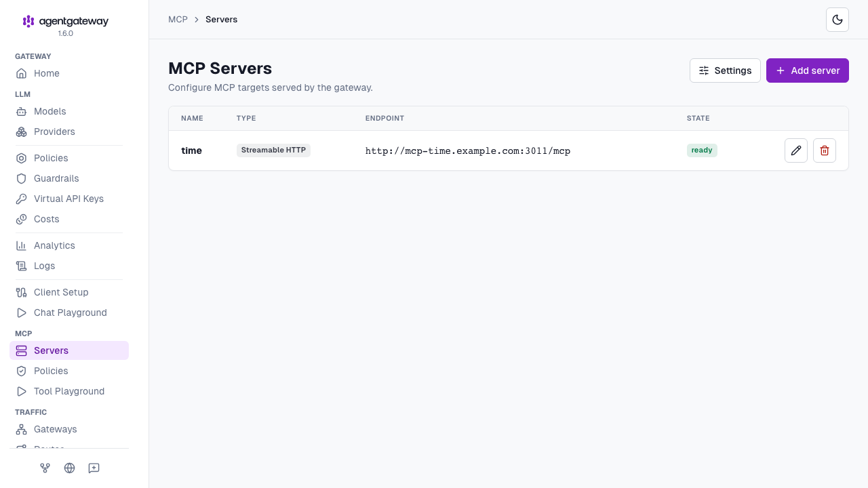Click the STATE column header
The width and height of the screenshot is (868, 488).
(698, 119)
